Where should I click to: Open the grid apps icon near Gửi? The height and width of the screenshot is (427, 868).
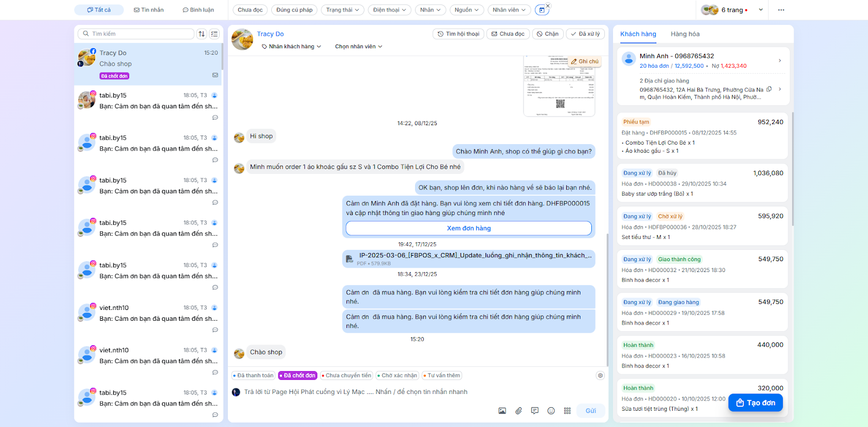567,411
